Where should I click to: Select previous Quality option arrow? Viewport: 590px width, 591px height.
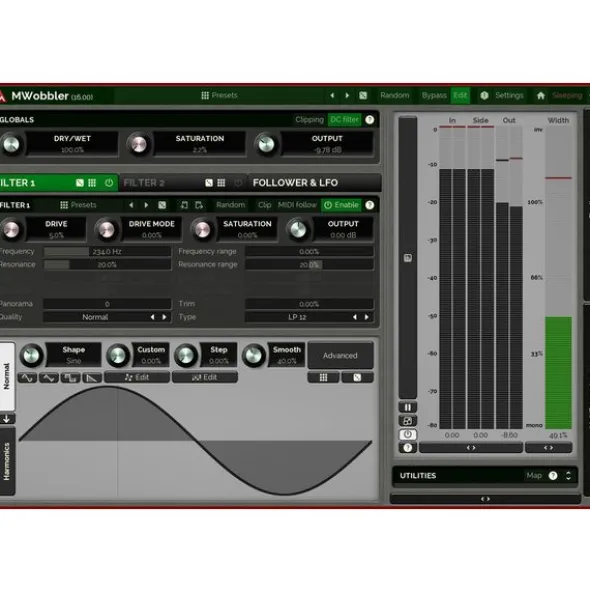(x=153, y=317)
